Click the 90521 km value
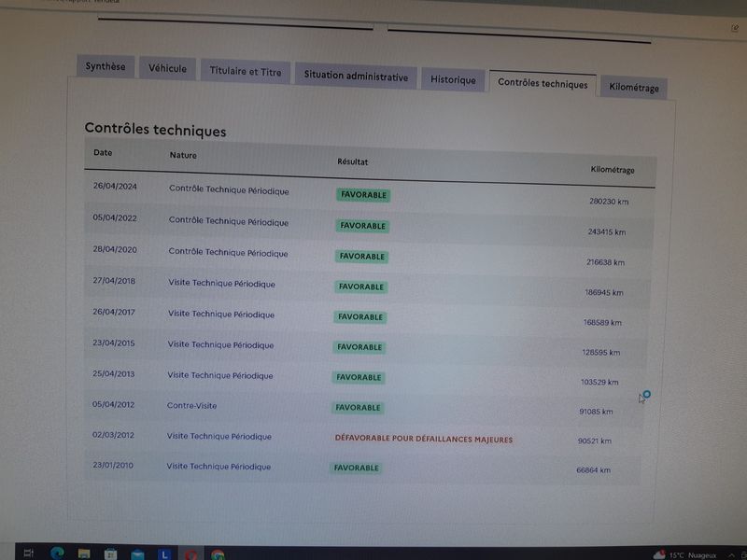This screenshot has height=560, width=747. point(594,441)
